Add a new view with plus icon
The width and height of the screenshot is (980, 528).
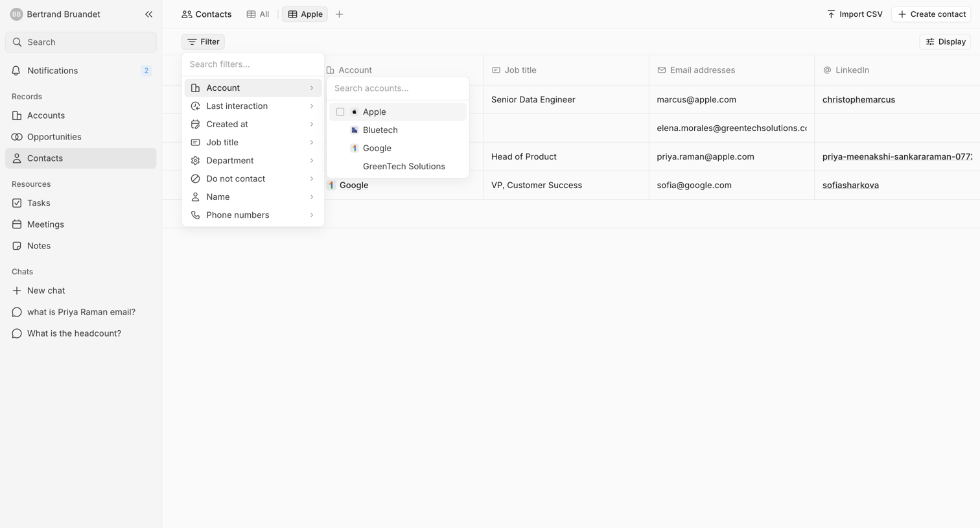(x=339, y=14)
